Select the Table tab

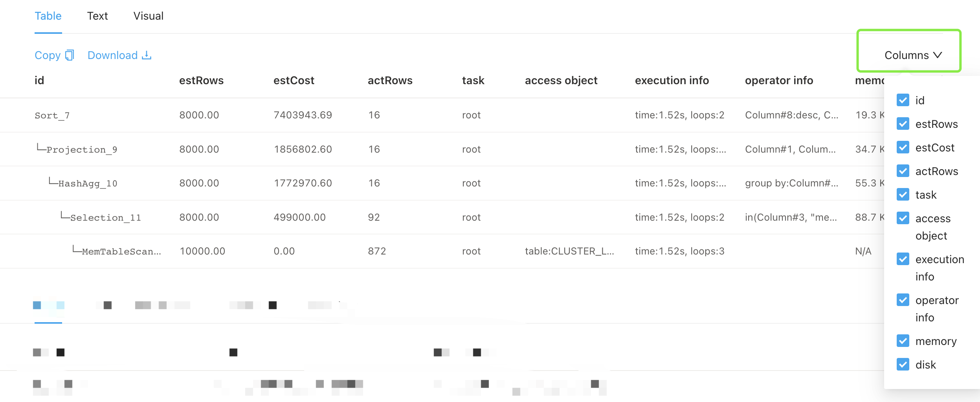pos(48,16)
